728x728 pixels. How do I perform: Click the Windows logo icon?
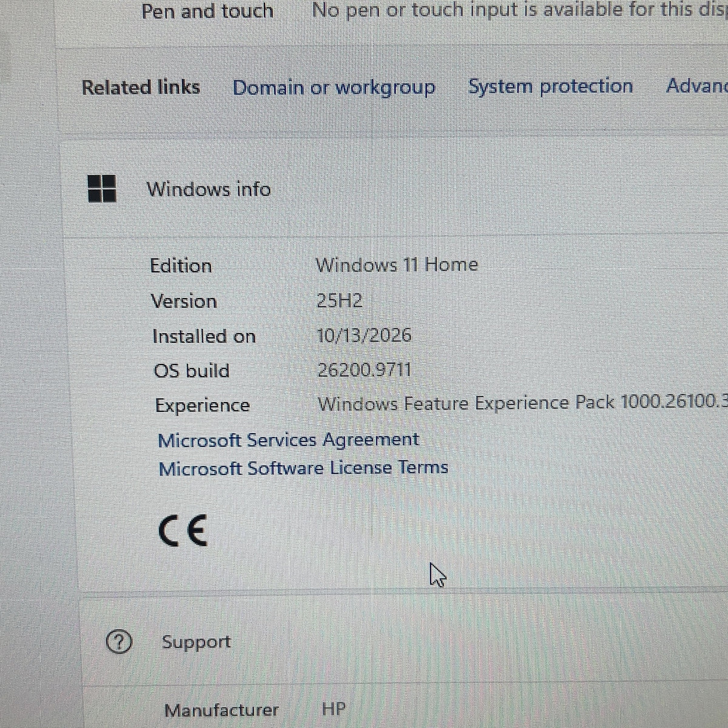pyautogui.click(x=102, y=188)
